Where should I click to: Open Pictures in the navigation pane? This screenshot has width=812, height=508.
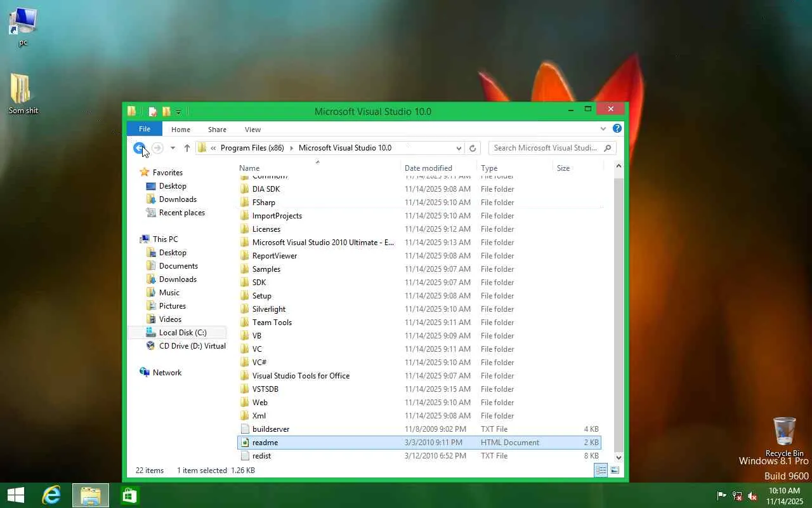tap(172, 306)
